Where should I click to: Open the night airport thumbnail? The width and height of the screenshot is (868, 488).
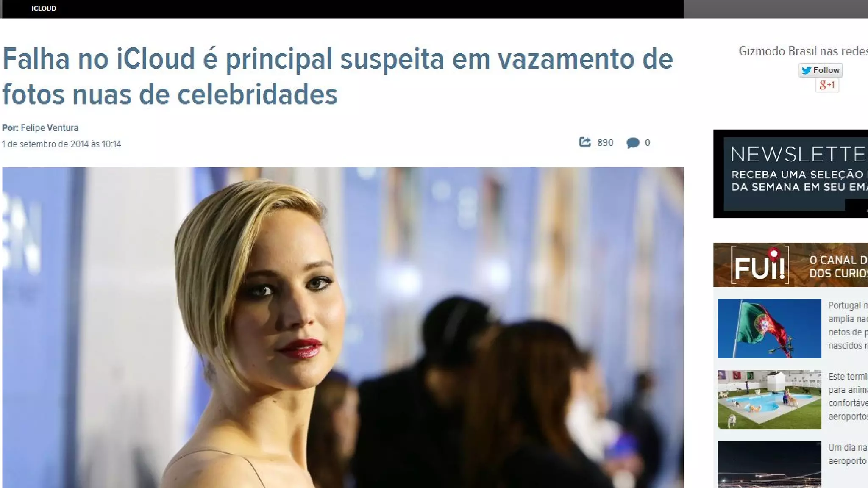769,464
